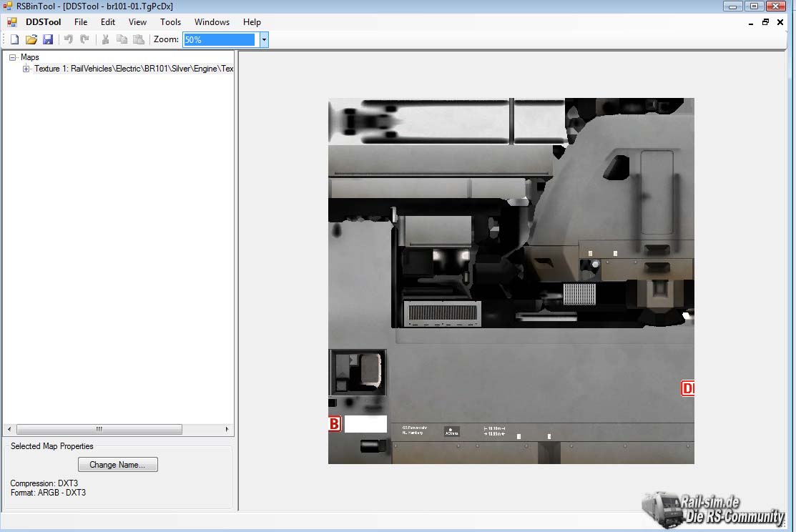Open the File menu
The width and height of the screenshot is (796, 532).
coord(81,22)
